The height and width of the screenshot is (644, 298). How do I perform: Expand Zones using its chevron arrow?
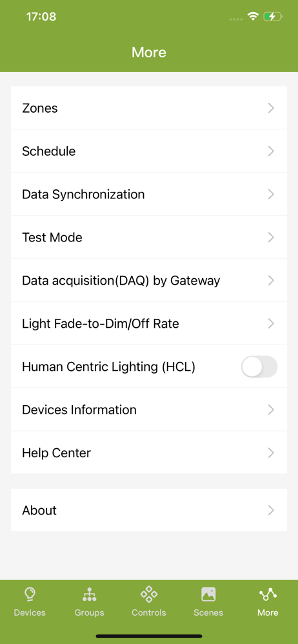point(271,108)
